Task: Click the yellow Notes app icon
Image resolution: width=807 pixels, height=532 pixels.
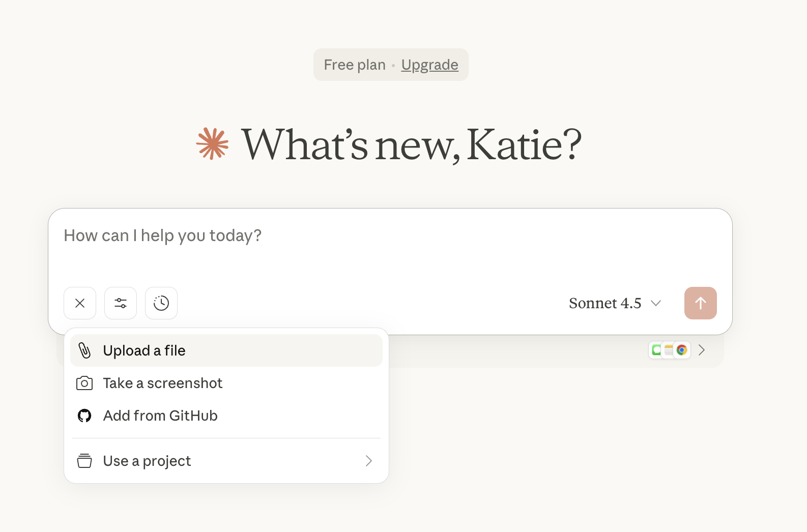Action: coord(668,350)
